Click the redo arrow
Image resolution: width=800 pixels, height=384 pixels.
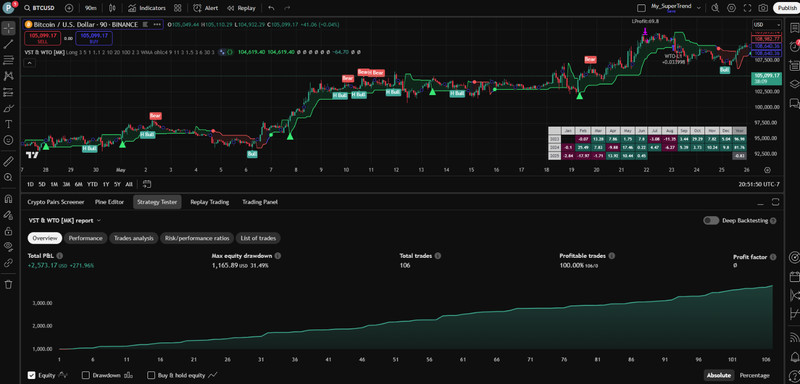tap(287, 8)
